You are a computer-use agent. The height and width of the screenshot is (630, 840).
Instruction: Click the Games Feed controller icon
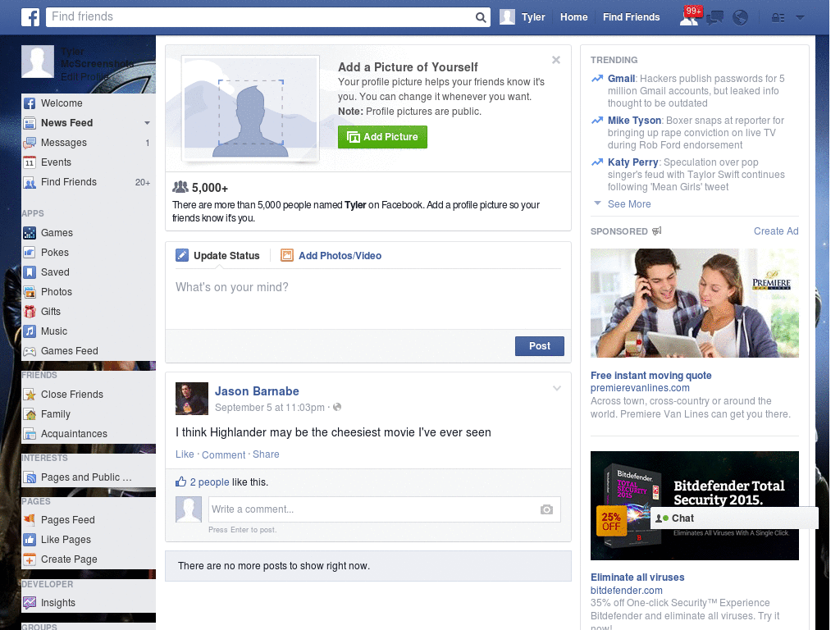tap(30, 351)
